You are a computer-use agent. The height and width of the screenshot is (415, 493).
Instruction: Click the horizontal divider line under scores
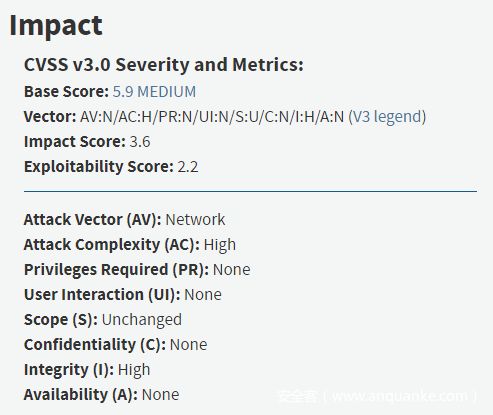250,192
